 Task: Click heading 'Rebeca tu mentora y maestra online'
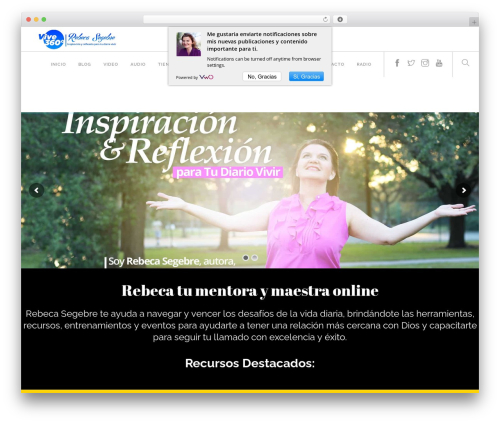(250, 290)
